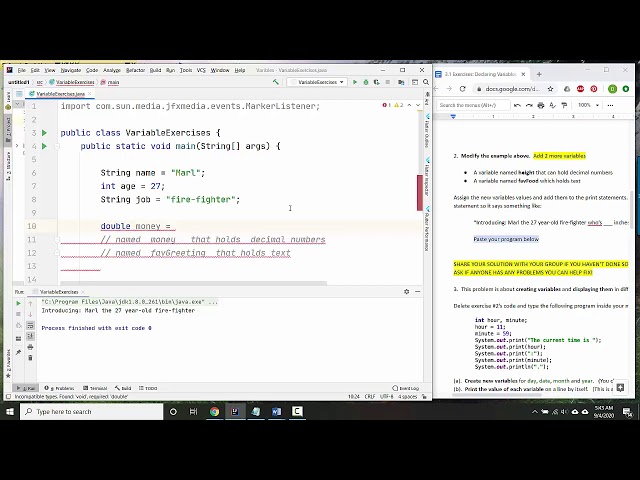Click the Windows Start button
Image resolution: width=640 pixels, height=480 pixels.
(10, 411)
